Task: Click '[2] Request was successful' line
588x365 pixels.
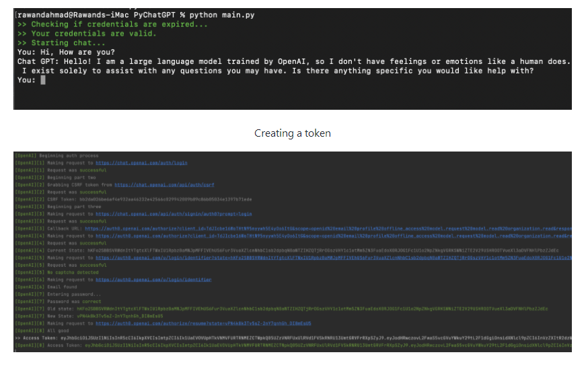Action: pos(61,192)
